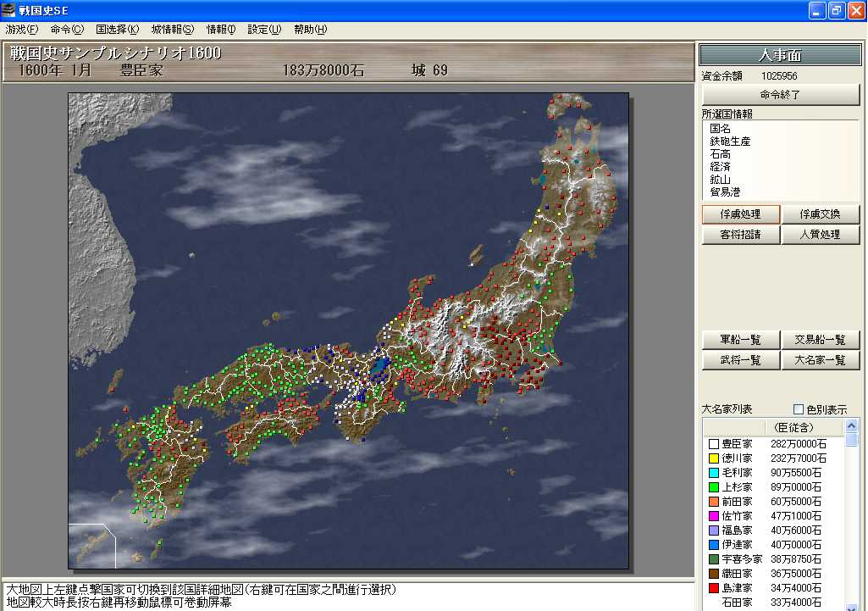The height and width of the screenshot is (611, 868).
Task: Click the cyan 毛利家 color swatch
Action: (x=714, y=473)
